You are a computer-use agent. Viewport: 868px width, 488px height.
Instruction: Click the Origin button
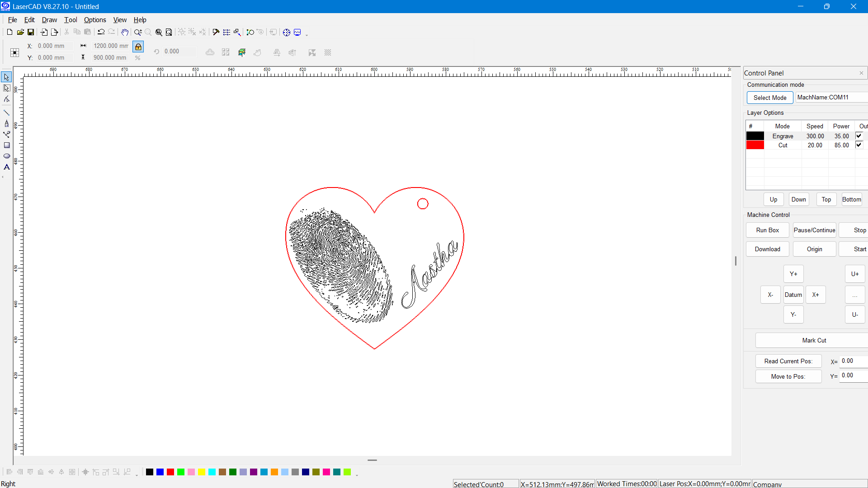(815, 249)
